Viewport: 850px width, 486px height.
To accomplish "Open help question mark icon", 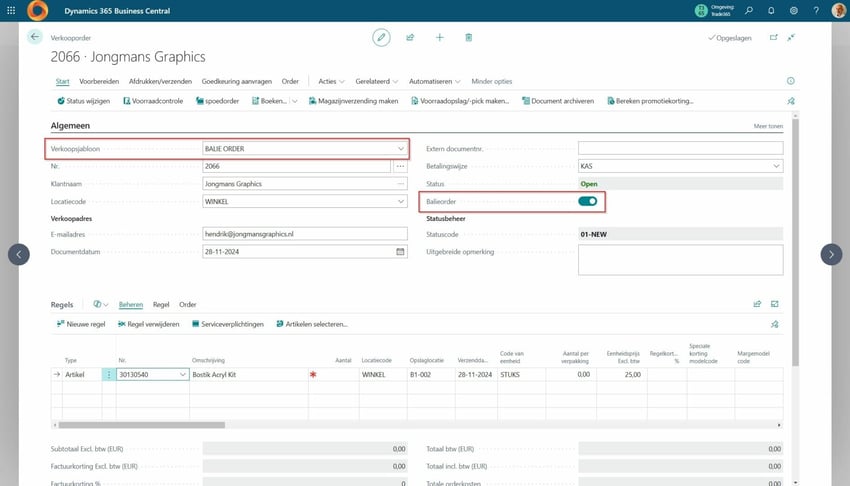I will (x=816, y=10).
